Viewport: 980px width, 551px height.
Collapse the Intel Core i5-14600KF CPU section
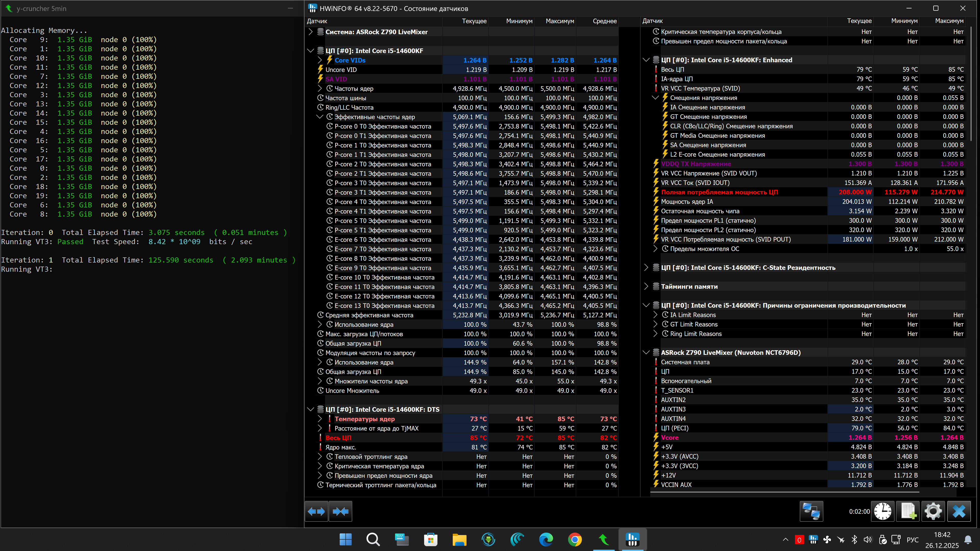tap(310, 51)
